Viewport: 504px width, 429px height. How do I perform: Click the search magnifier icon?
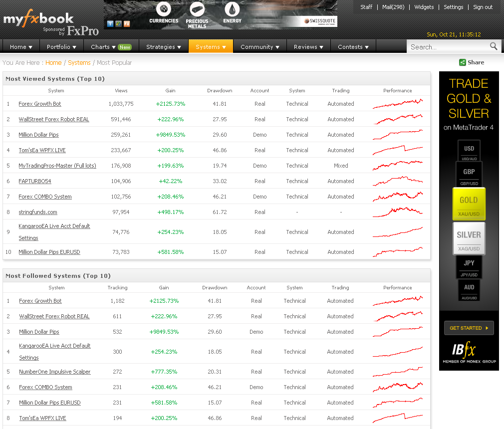coord(494,46)
